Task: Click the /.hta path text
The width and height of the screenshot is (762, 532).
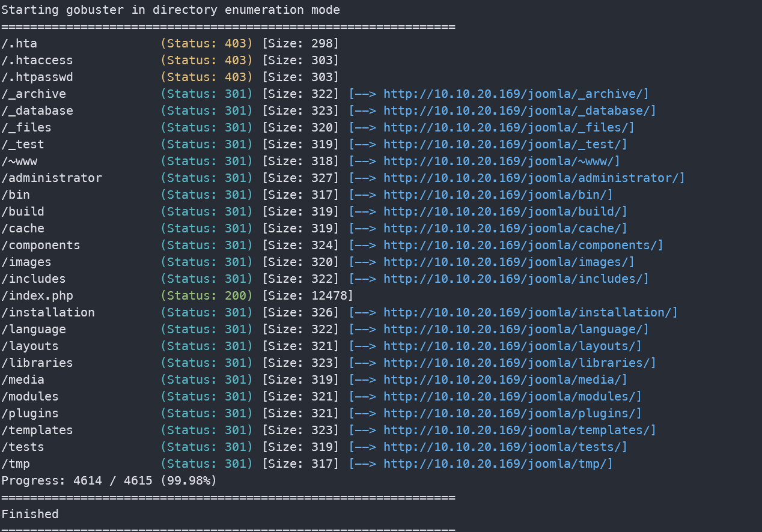Action: pyautogui.click(x=19, y=43)
